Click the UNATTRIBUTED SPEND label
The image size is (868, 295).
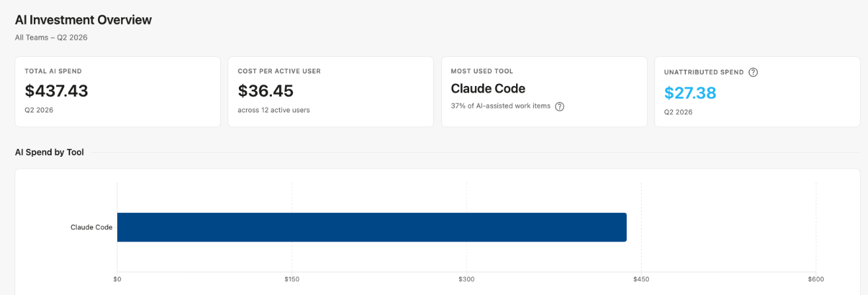coord(704,72)
